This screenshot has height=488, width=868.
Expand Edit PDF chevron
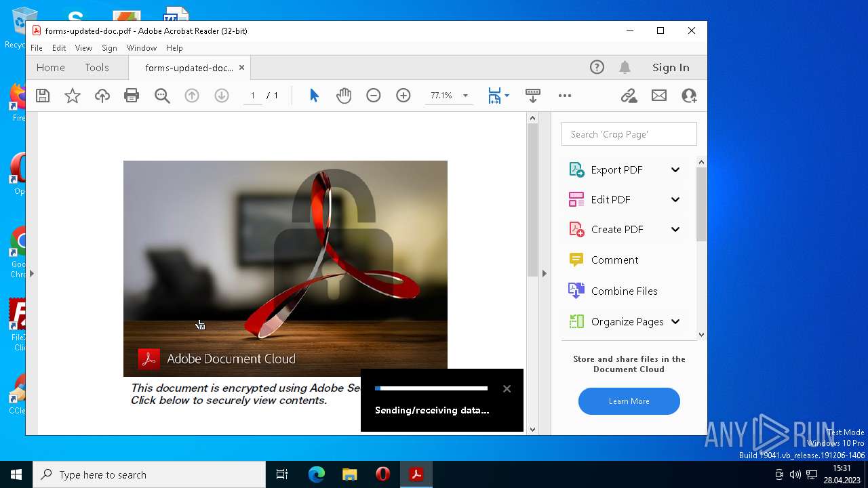[675, 200]
